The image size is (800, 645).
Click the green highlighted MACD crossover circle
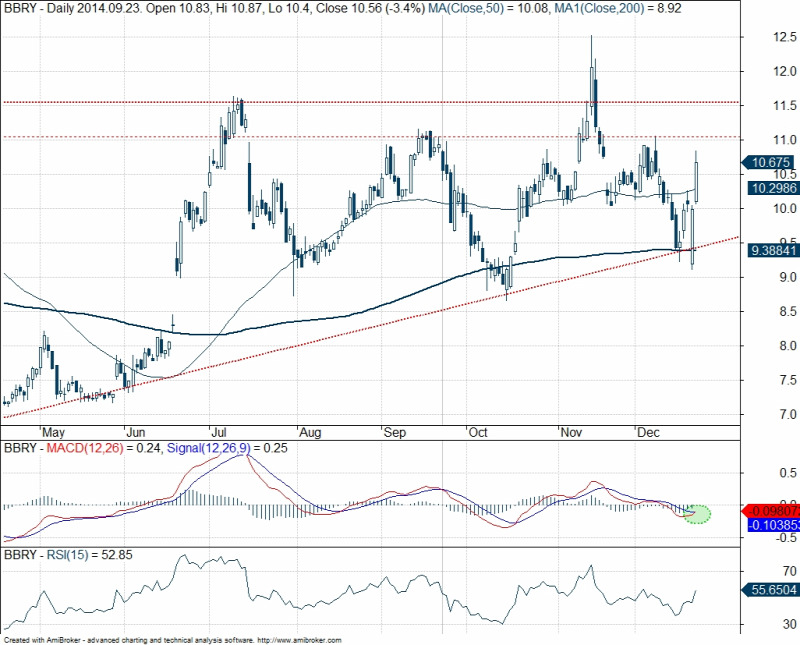(x=696, y=514)
